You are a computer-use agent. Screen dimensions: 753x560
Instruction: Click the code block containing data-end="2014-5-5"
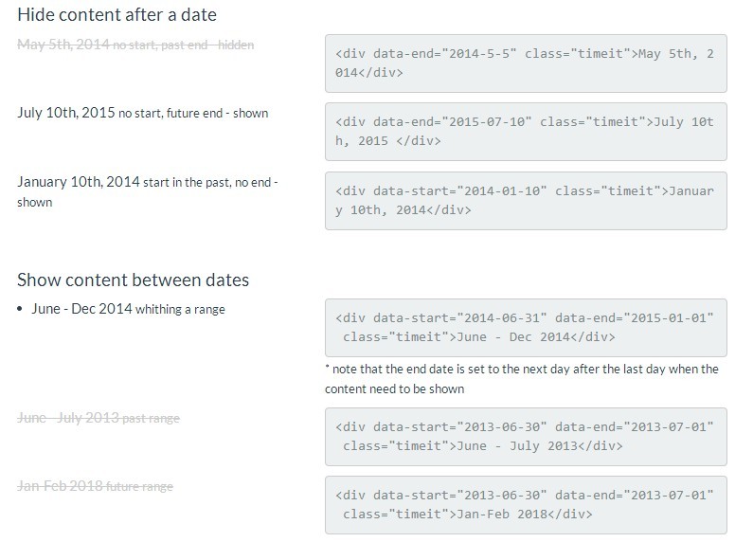[526, 63]
